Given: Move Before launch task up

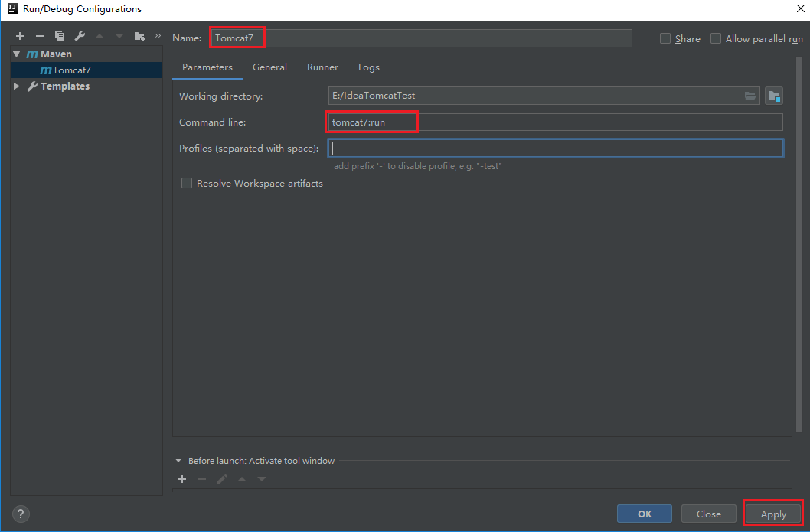Looking at the screenshot, I should coord(242,479).
